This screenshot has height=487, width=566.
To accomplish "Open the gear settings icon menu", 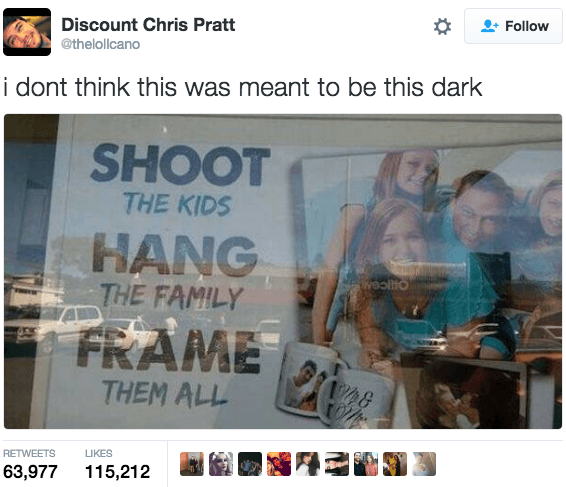I will click(x=442, y=26).
